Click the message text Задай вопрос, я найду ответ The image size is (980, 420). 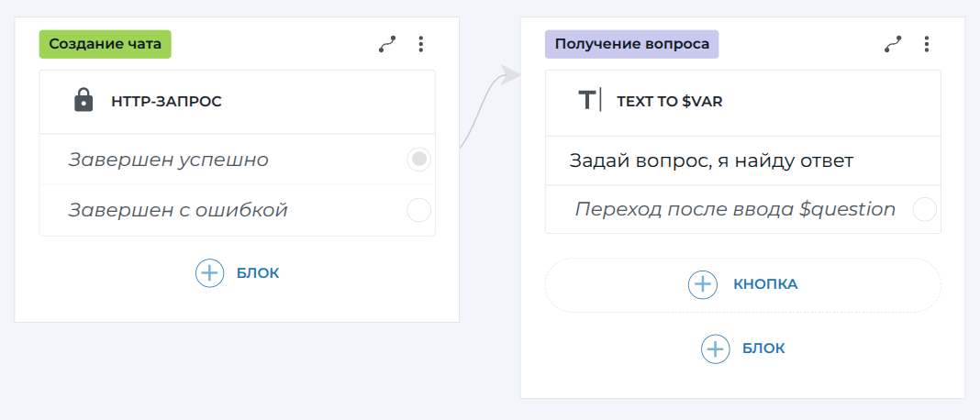[711, 160]
